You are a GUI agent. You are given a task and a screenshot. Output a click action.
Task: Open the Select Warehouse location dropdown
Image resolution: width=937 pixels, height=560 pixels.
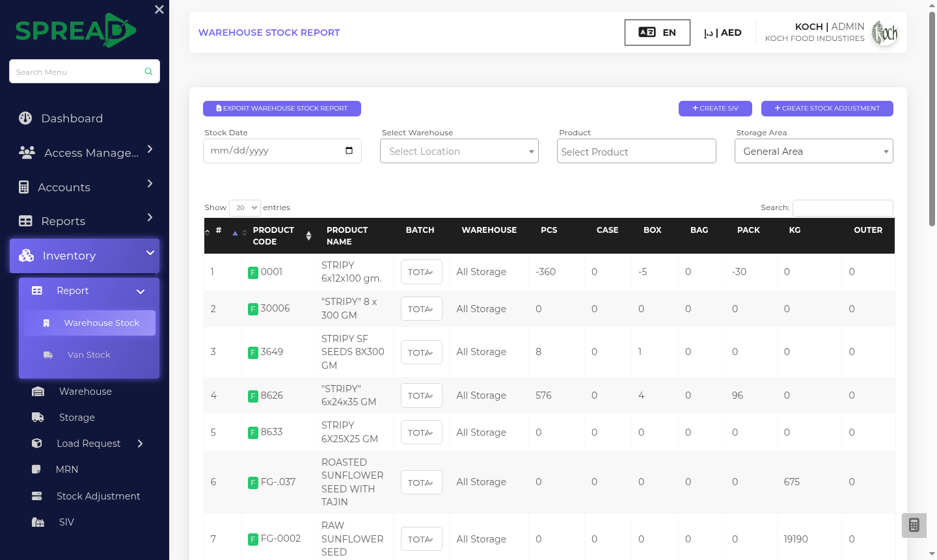(x=459, y=151)
